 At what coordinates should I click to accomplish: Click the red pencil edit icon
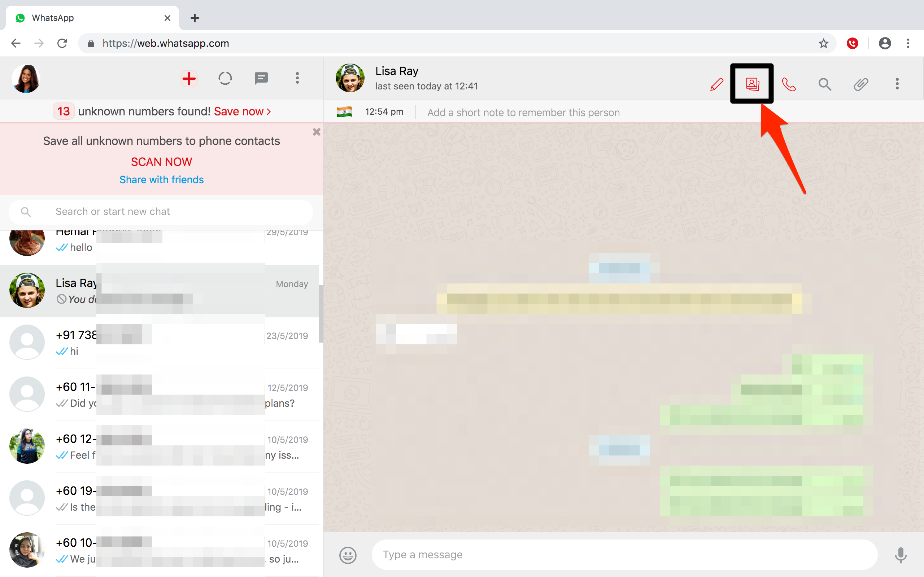pyautogui.click(x=716, y=84)
